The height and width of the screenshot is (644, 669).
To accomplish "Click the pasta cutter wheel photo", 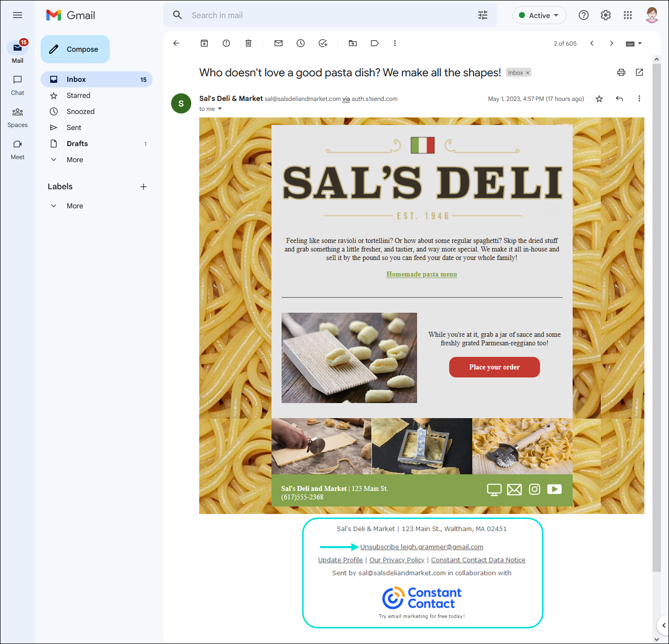I will pyautogui.click(x=322, y=446).
